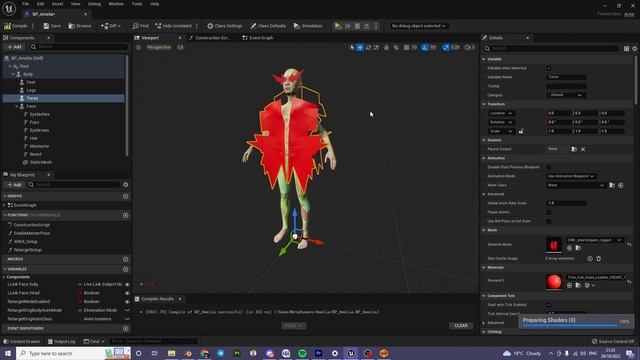Open camera speed settings
Viewport: 640px width, 360px height.
tap(470, 47)
